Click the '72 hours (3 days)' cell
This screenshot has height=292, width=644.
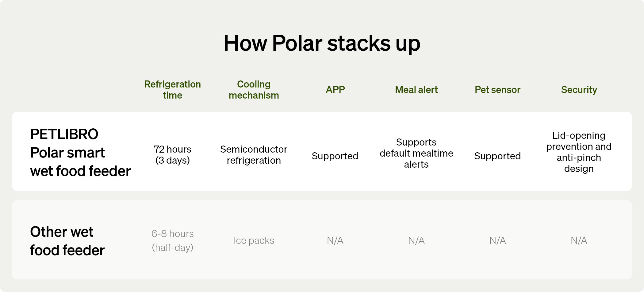click(172, 155)
